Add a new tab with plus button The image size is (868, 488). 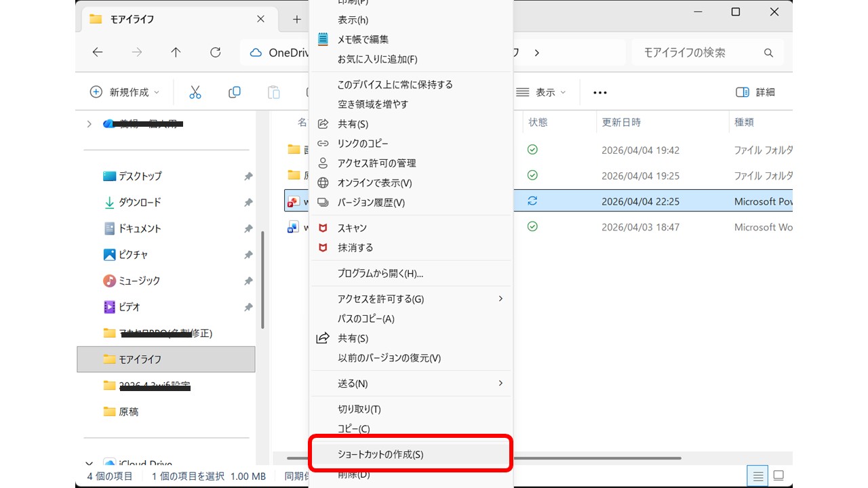tap(296, 19)
